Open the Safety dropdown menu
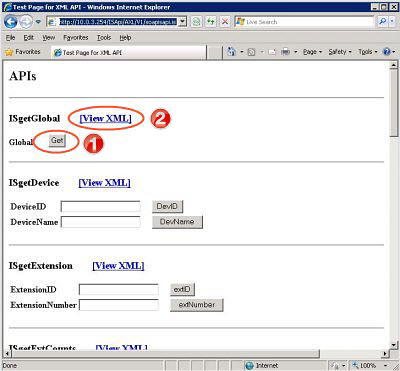 click(x=340, y=52)
